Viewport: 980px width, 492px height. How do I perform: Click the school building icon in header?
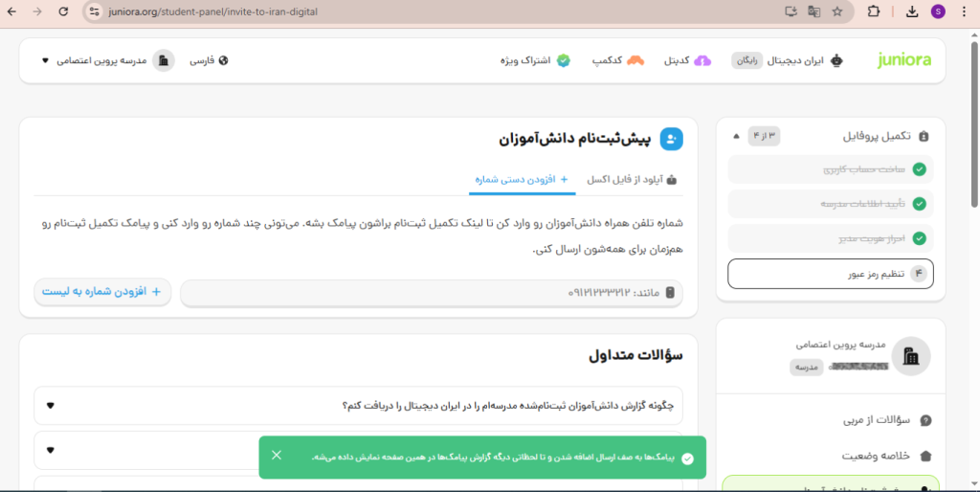click(164, 60)
